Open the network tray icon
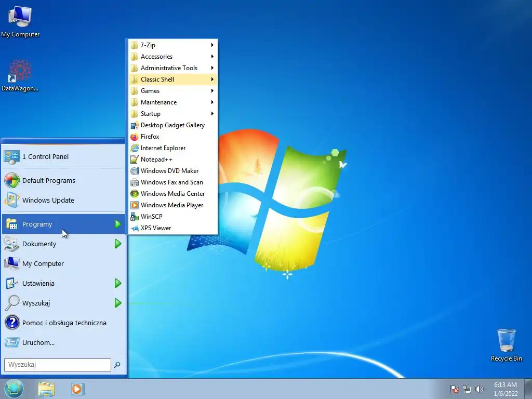 click(467, 389)
